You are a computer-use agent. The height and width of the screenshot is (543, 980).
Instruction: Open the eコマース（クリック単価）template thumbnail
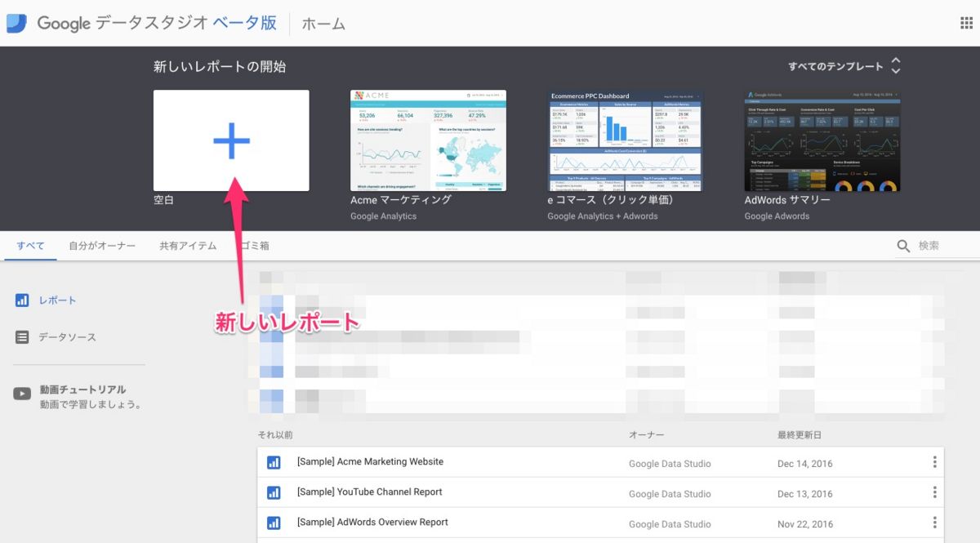(625, 140)
